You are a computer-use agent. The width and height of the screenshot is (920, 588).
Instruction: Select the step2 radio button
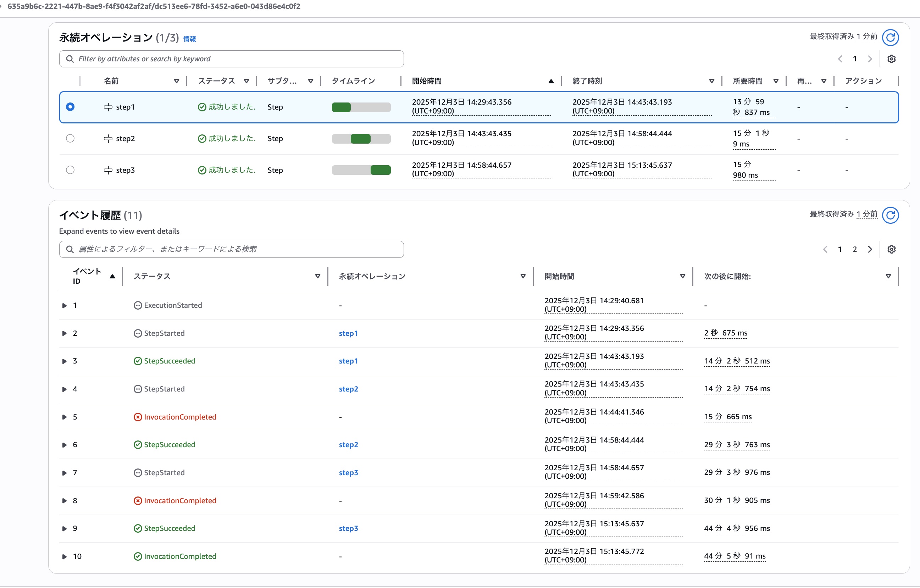click(x=70, y=139)
